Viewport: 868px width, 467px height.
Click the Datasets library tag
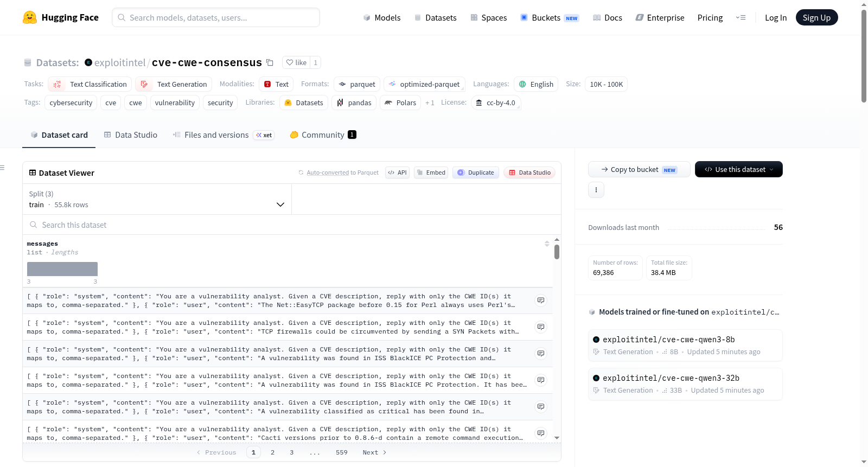[304, 103]
